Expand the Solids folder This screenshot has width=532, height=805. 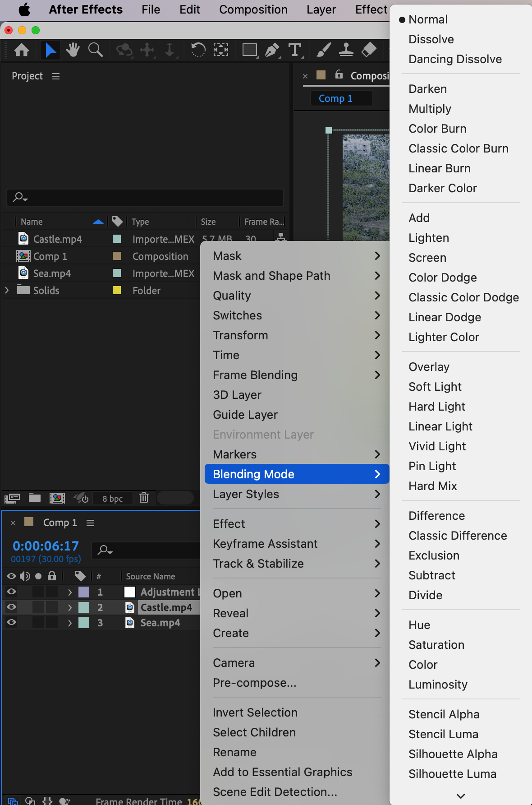(x=7, y=290)
